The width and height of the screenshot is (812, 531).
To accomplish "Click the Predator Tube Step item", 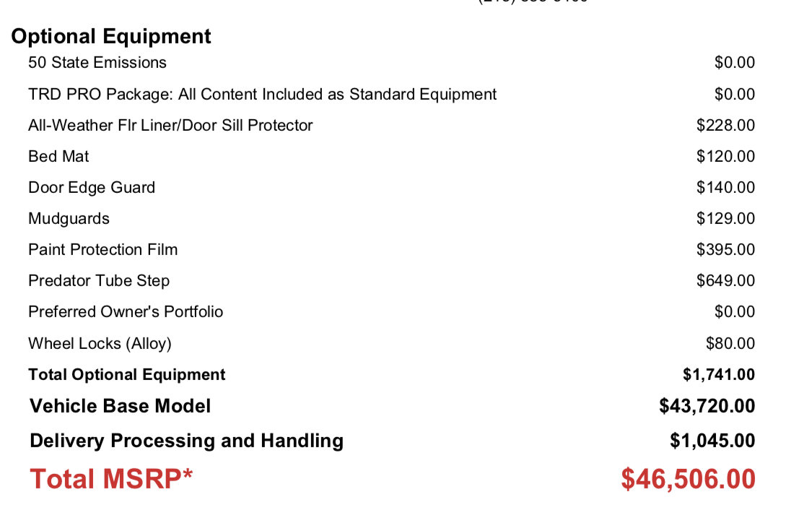I will tap(99, 280).
